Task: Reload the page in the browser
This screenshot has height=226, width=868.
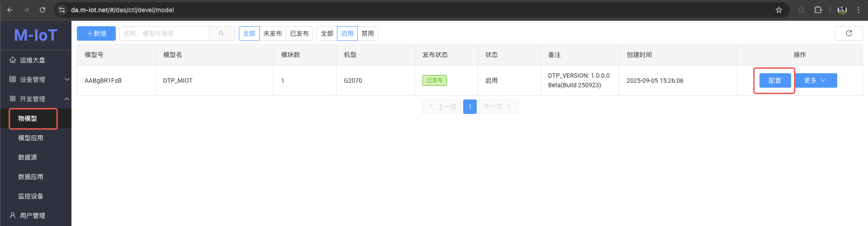Action: [x=43, y=10]
